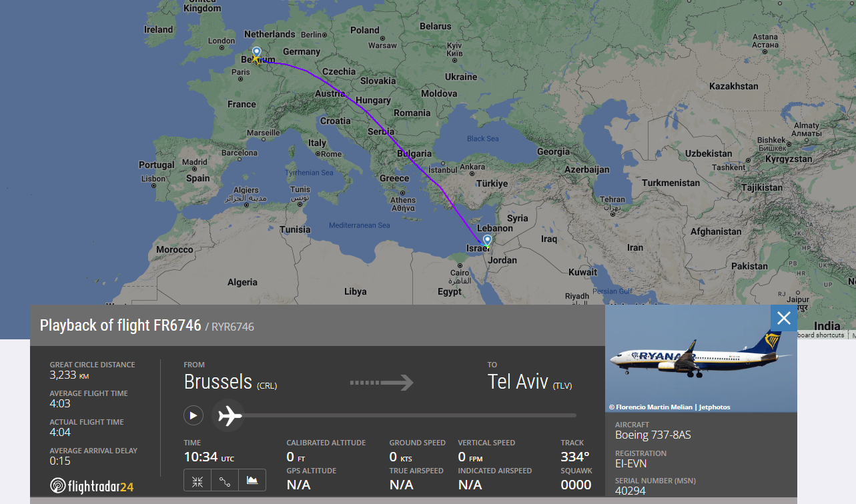The image size is (856, 504).
Task: Open the altitude and speed graph icon
Action: tap(252, 481)
